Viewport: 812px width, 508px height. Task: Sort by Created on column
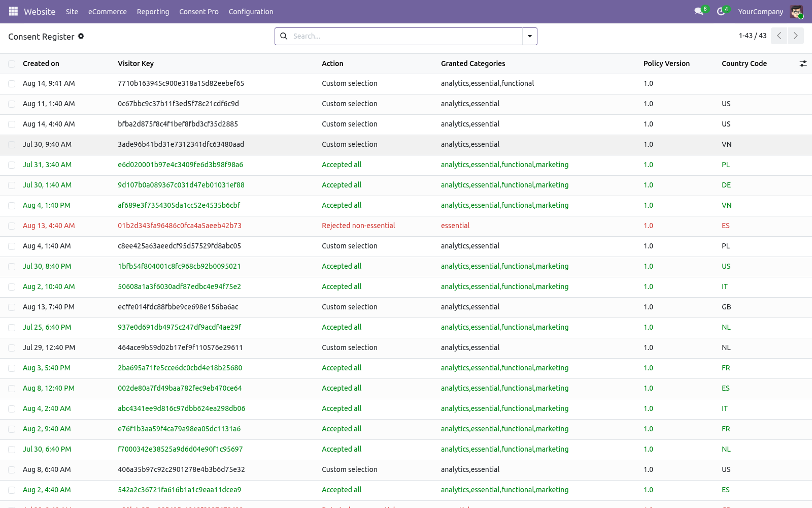coord(41,63)
